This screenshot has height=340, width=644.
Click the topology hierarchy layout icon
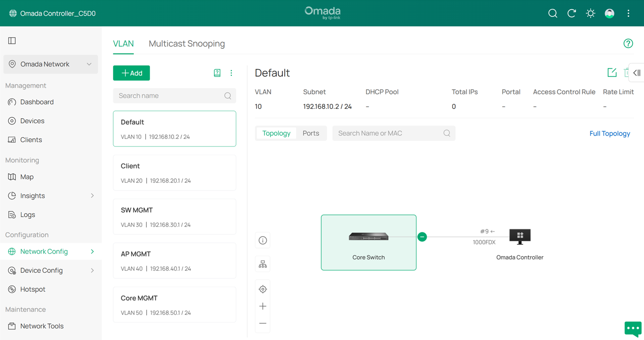point(263,264)
